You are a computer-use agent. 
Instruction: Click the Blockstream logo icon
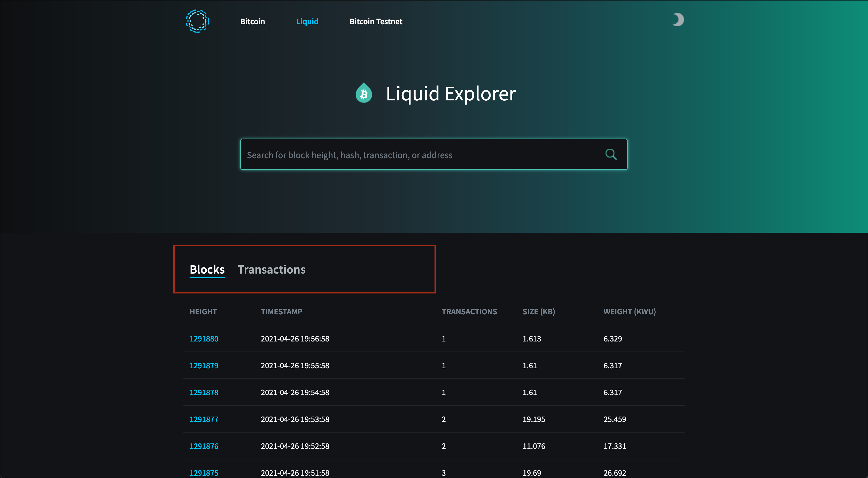[197, 21]
